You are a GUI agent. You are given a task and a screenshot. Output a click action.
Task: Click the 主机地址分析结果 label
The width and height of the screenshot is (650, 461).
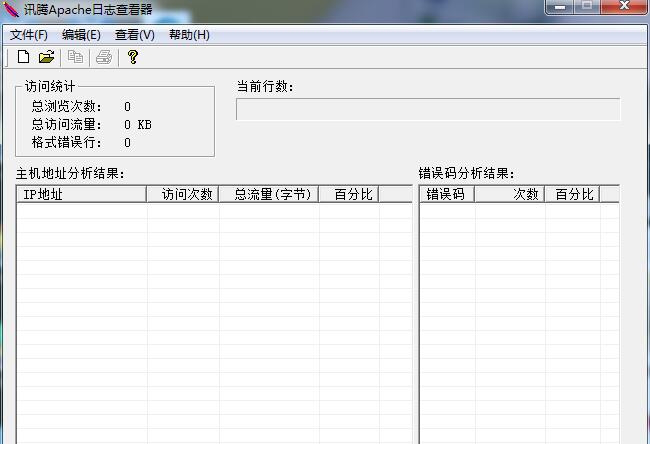pos(70,173)
